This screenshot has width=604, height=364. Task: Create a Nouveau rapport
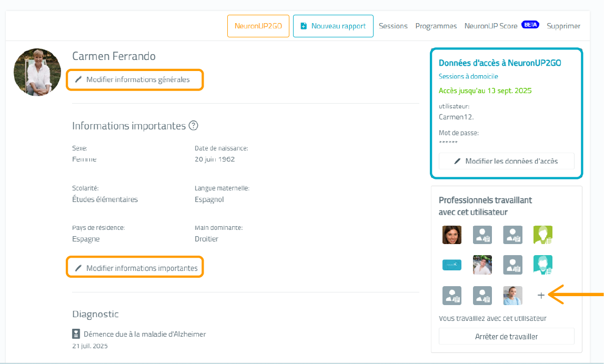pyautogui.click(x=333, y=26)
